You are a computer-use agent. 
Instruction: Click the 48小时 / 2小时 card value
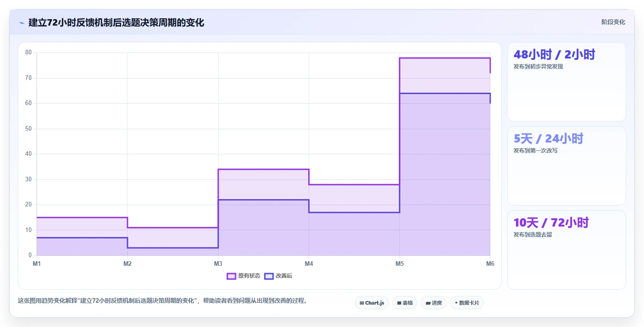pos(554,55)
